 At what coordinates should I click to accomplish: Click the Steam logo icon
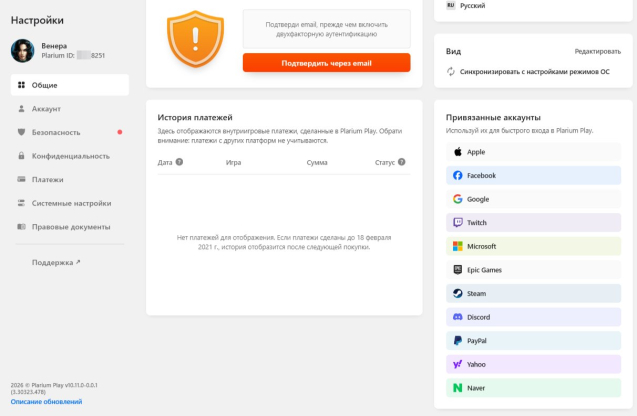click(457, 294)
